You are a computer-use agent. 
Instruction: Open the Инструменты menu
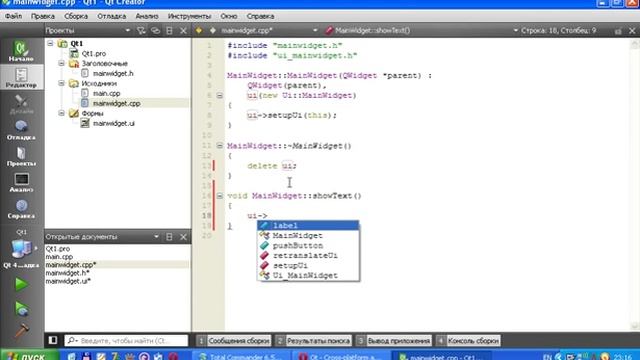point(189,16)
